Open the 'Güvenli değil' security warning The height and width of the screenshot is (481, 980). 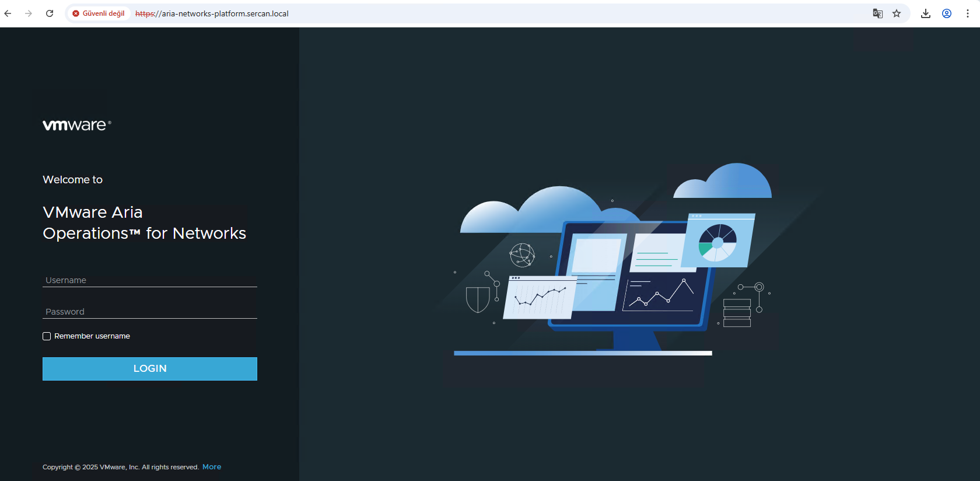click(99, 13)
